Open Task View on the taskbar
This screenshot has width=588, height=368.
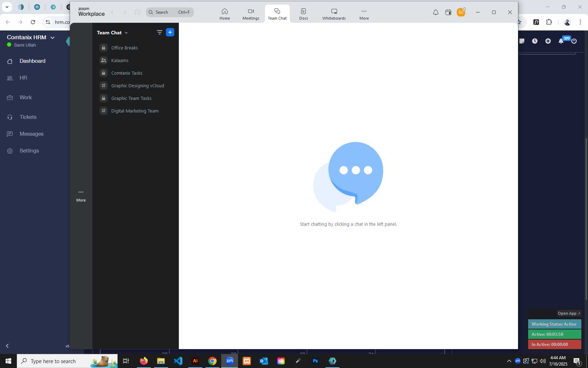click(126, 361)
